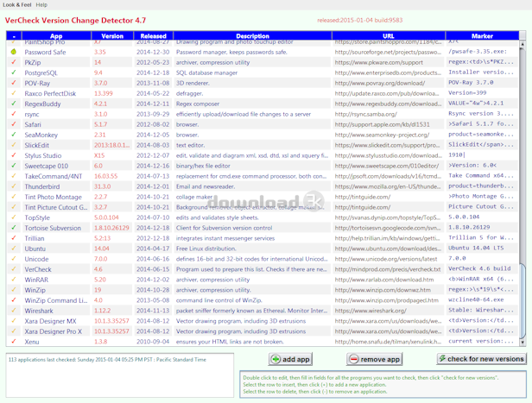Click the Marker column header
Viewport: 532px width, 403px height.
coord(482,35)
